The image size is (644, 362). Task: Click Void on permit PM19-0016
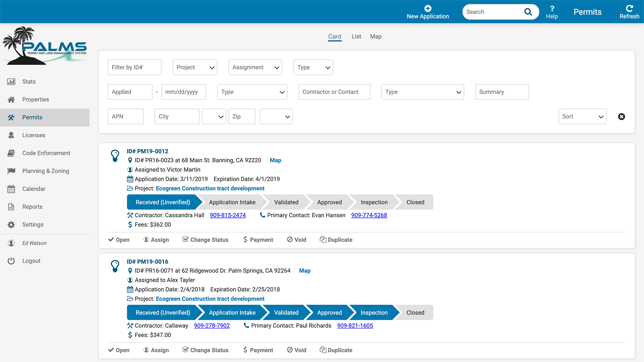297,350
